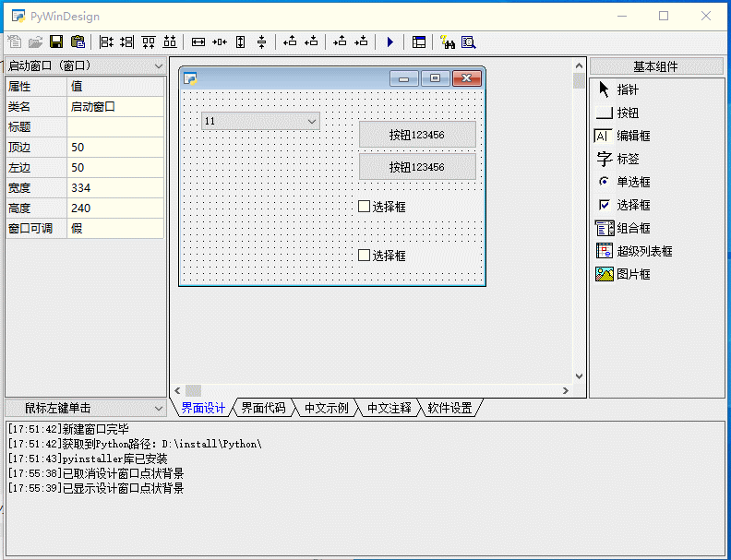
Task: Open the 启动窗口（窗口） object dropdown
Action: tap(159, 66)
